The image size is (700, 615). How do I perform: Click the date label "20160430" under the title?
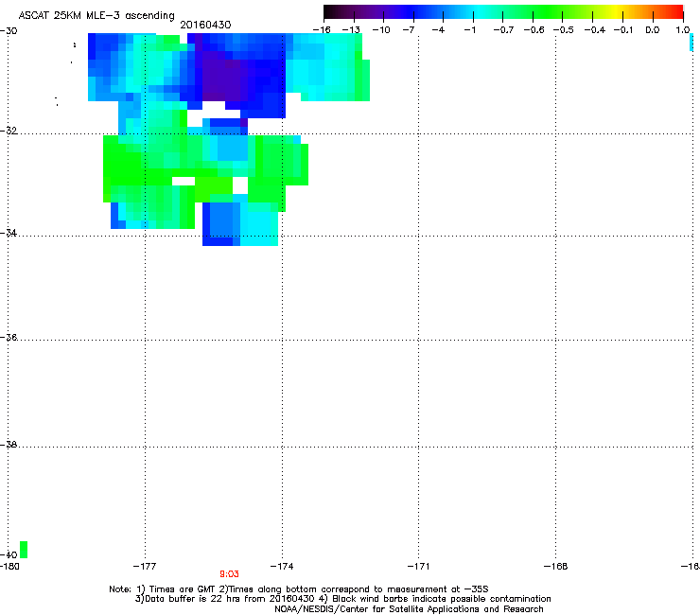[205, 25]
